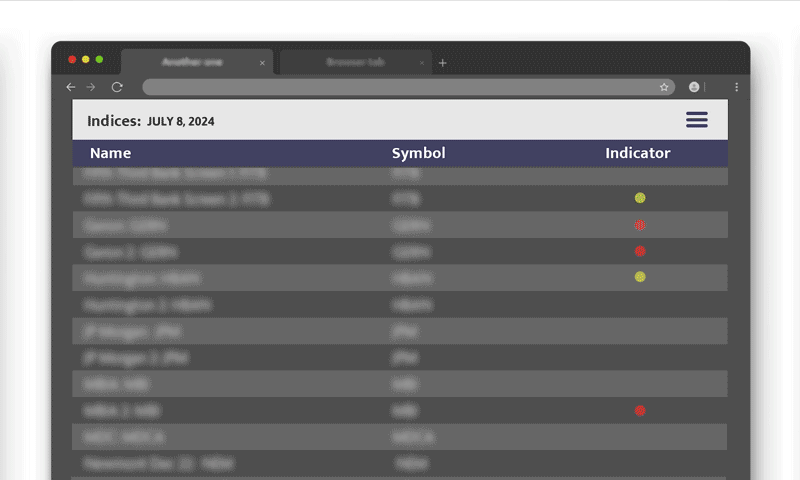Image resolution: width=800 pixels, height=480 pixels.
Task: Click the browser address bar
Action: tap(400, 88)
